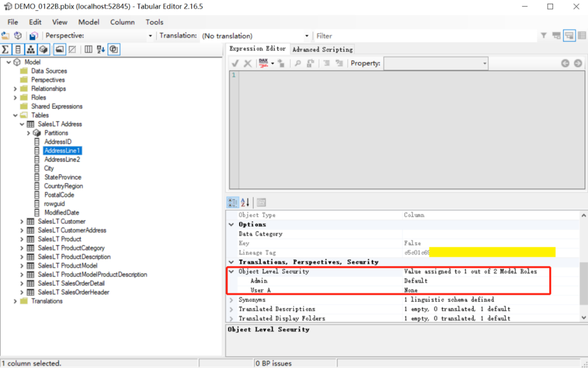The width and height of the screenshot is (588, 368).
Task: Expand the SalesLT Customer table
Action: click(x=22, y=221)
